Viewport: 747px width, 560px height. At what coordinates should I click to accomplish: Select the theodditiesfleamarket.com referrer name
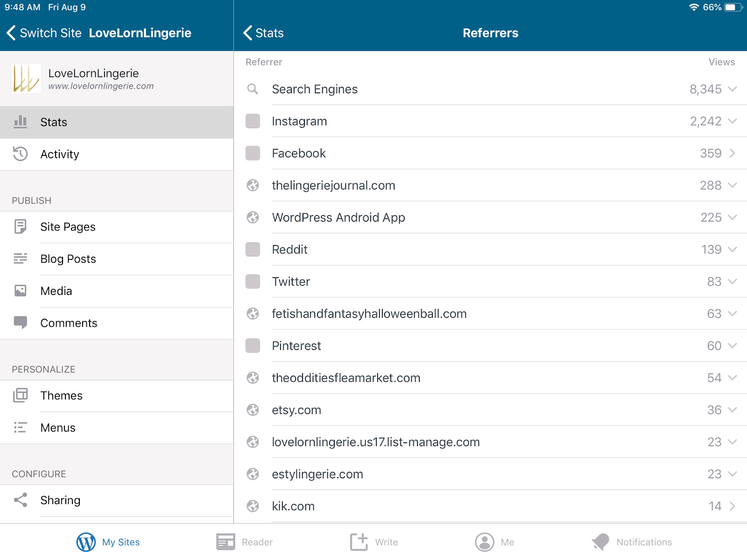click(346, 378)
